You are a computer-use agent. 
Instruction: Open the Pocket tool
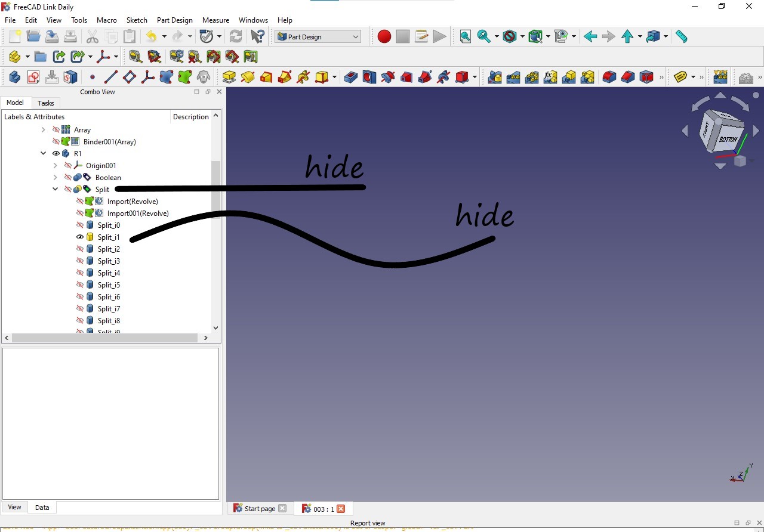[x=350, y=76]
